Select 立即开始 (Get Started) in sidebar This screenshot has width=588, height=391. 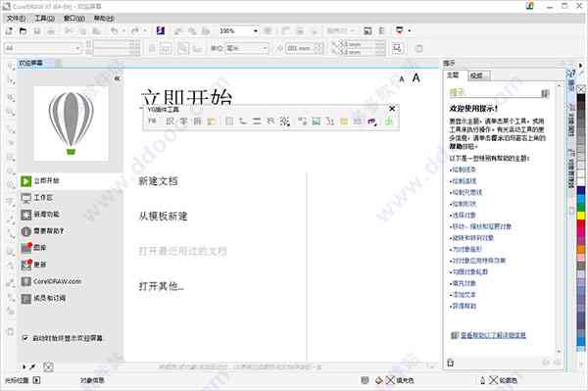click(x=71, y=181)
